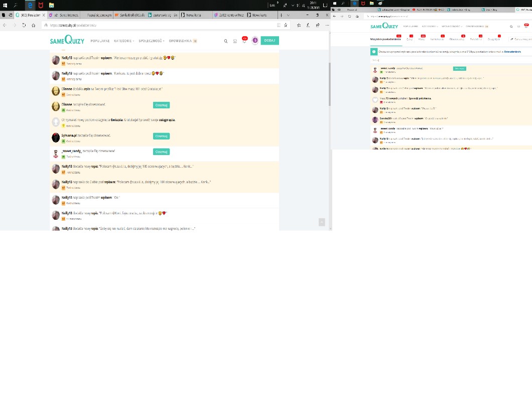
Task: Click the search magnifier icon in SameQuizy header
Action: [225, 41]
